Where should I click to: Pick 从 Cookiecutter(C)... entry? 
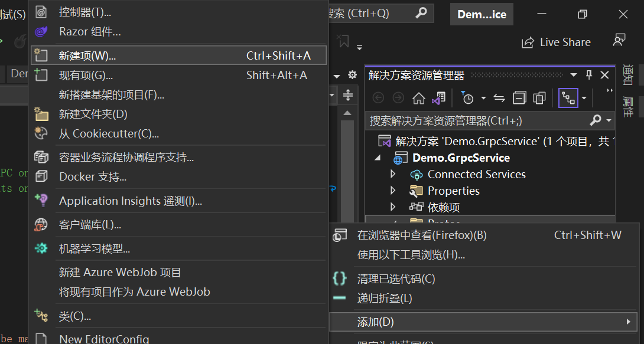[x=178, y=134]
